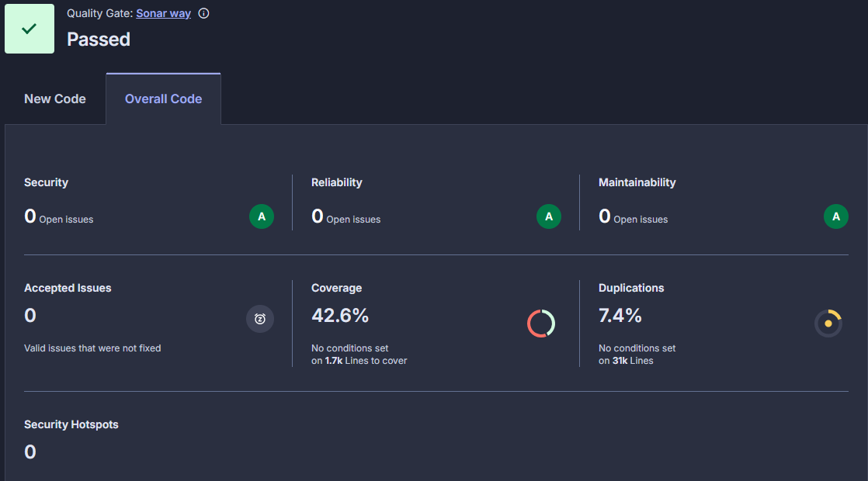The image size is (868, 481).
Task: Select the Overall Code tab
Action: (x=163, y=99)
